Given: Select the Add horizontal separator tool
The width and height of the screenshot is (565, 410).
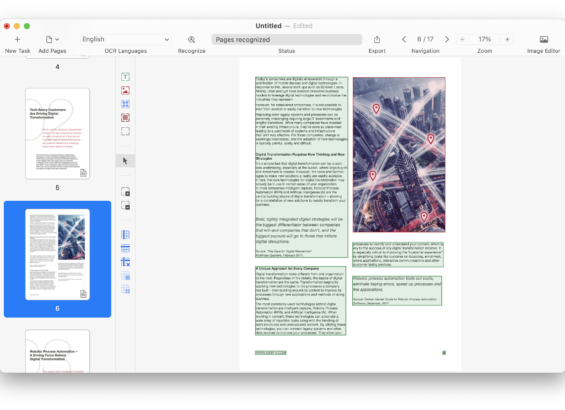Looking at the screenshot, I should (125, 248).
